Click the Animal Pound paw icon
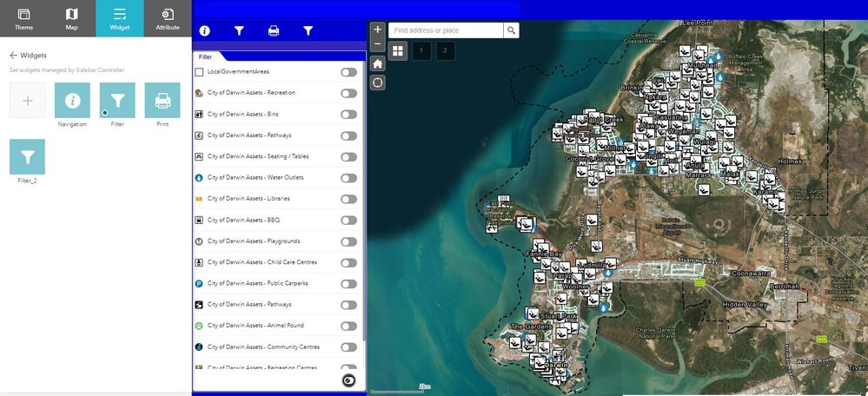Image resolution: width=868 pixels, height=396 pixels. (x=199, y=326)
